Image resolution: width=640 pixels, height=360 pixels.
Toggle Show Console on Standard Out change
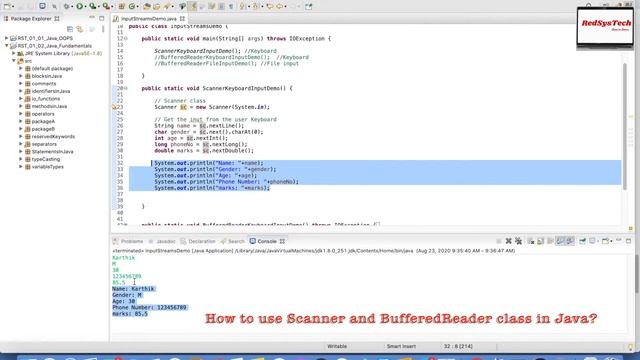pos(560,241)
